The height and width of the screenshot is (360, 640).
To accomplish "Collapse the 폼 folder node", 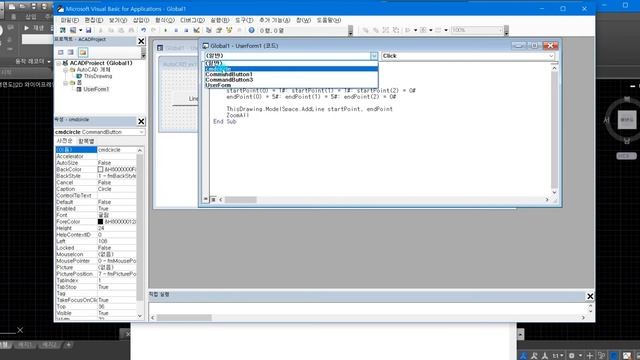I will tap(65, 83).
